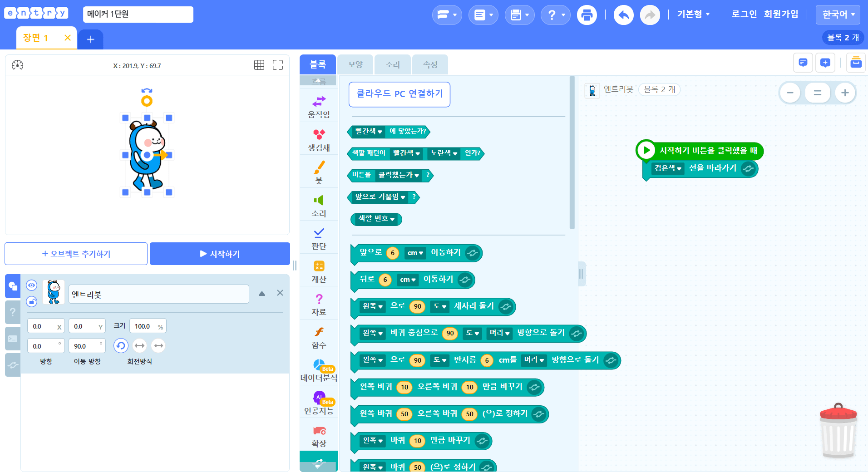
Task: Open the 기본형 mode dropdown
Action: coord(693,15)
